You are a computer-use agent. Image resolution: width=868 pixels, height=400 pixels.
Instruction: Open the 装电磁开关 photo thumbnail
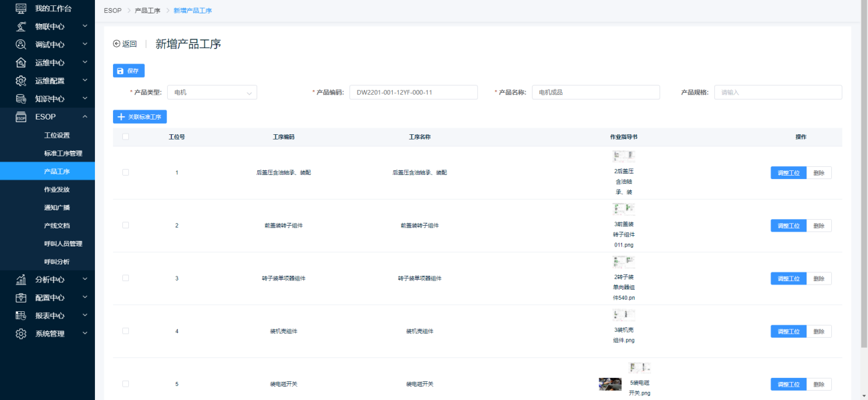(x=609, y=384)
